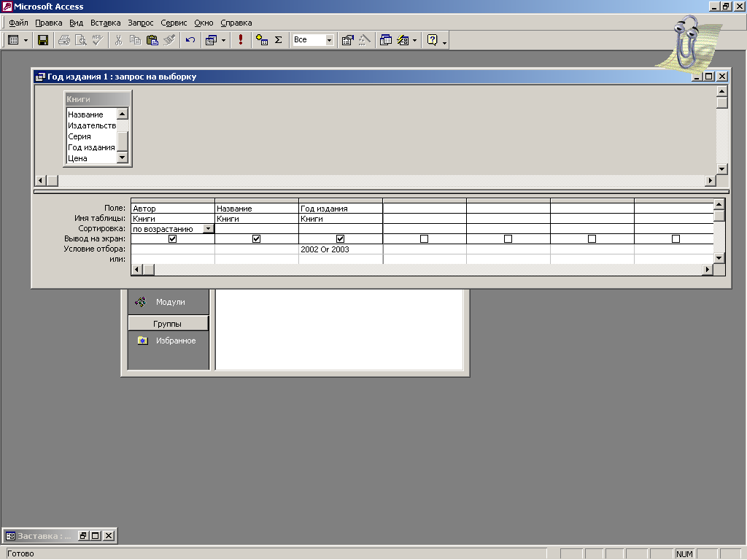The height and width of the screenshot is (560, 747).
Task: Click the query window title icon
Action: pyautogui.click(x=41, y=77)
